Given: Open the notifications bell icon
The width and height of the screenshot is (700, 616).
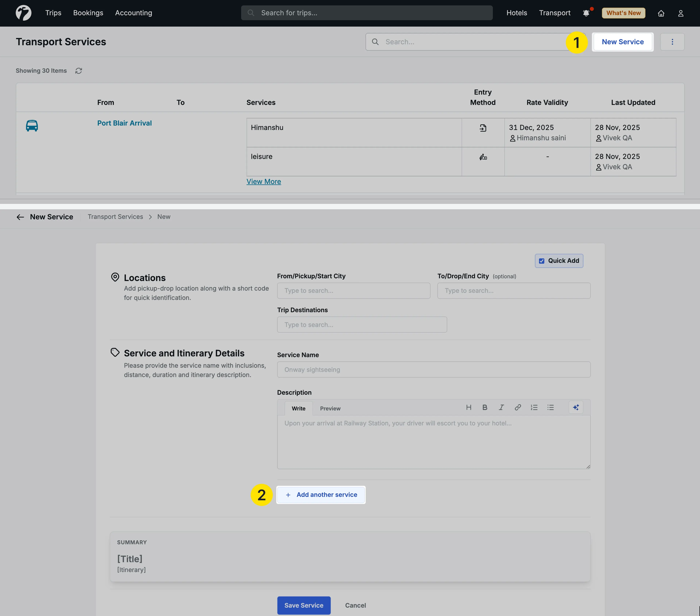Looking at the screenshot, I should [x=586, y=13].
